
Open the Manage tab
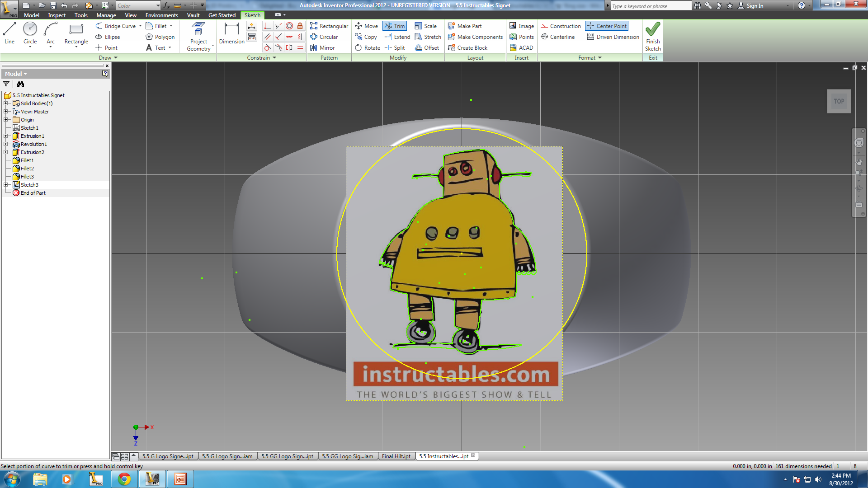tap(106, 15)
